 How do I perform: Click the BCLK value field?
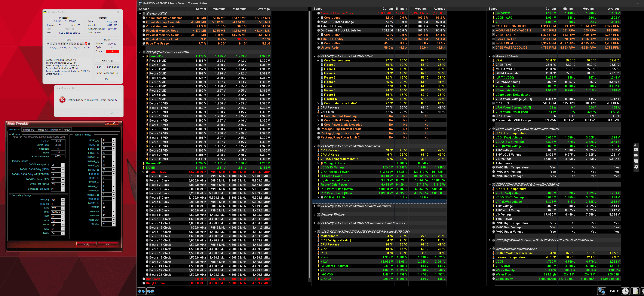(58, 141)
